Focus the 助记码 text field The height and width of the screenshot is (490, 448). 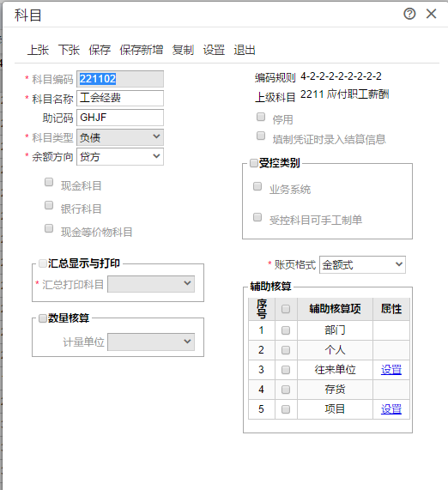click(x=120, y=118)
